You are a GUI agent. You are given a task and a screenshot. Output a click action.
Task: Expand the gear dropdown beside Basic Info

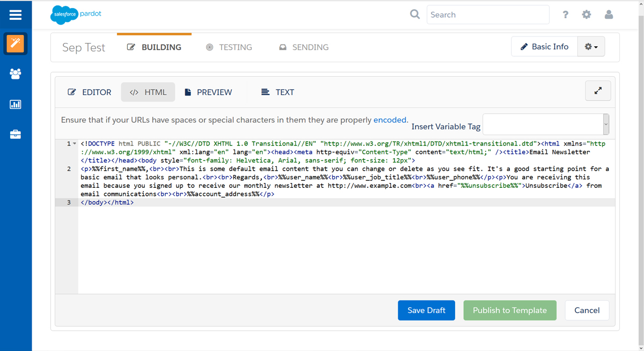point(591,47)
